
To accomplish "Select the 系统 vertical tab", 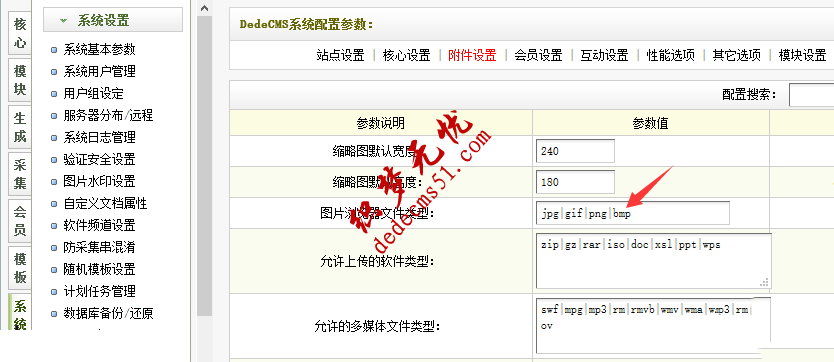I will point(20,313).
